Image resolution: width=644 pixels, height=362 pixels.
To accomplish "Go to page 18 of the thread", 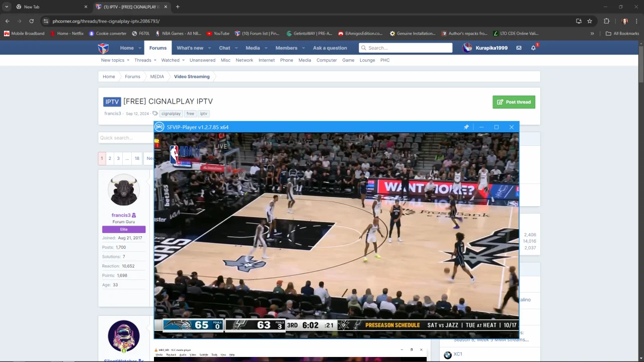I will pos(137,158).
